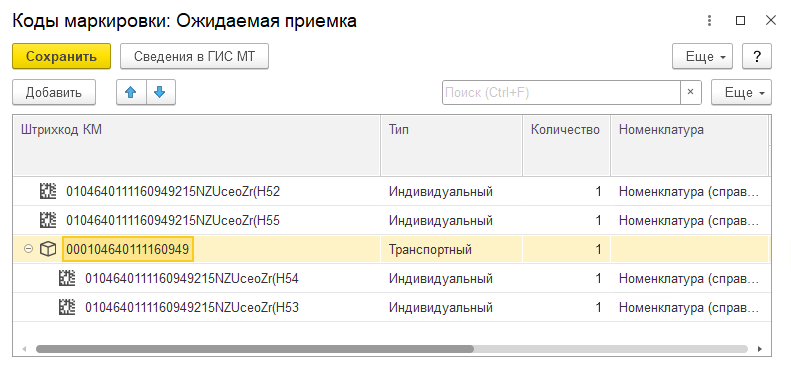
Task: Open the top Еще dropdown near help
Action: 703,56
